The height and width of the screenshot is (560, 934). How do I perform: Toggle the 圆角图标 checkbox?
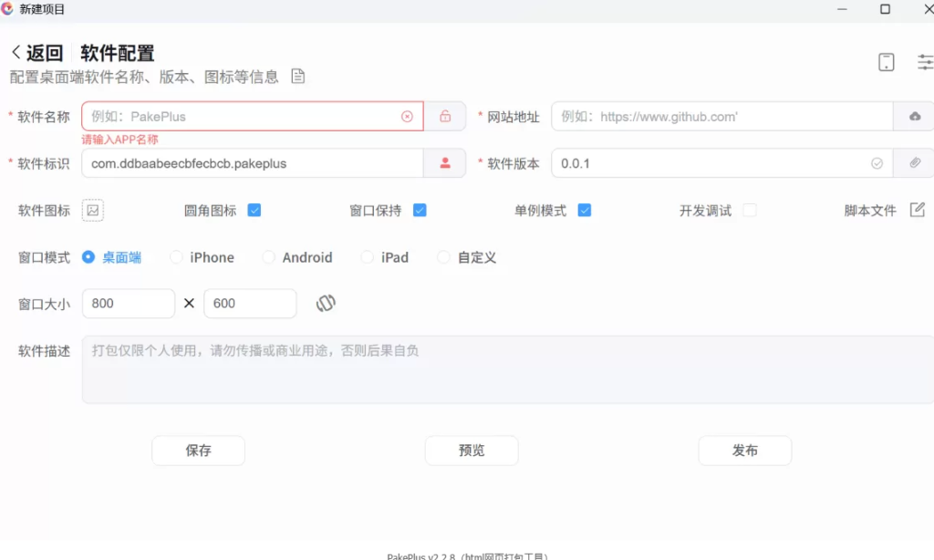pyautogui.click(x=254, y=211)
